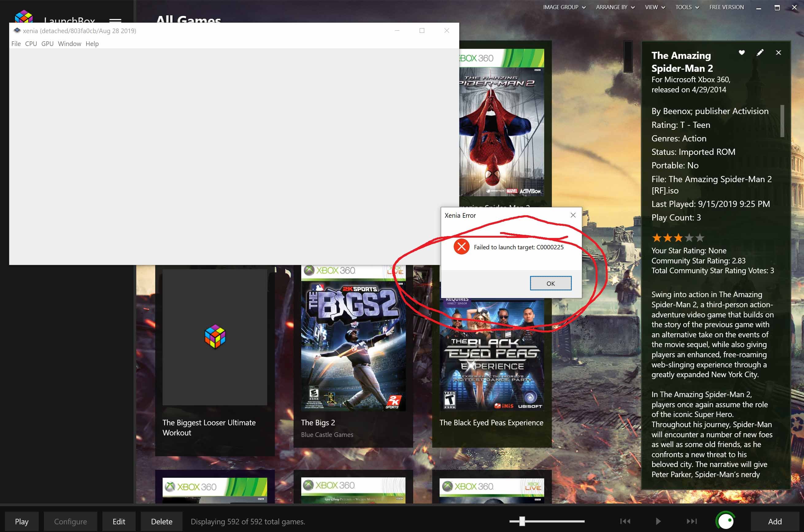The height and width of the screenshot is (532, 804).
Task: Open the GPU menu in xenia window
Action: coord(48,44)
